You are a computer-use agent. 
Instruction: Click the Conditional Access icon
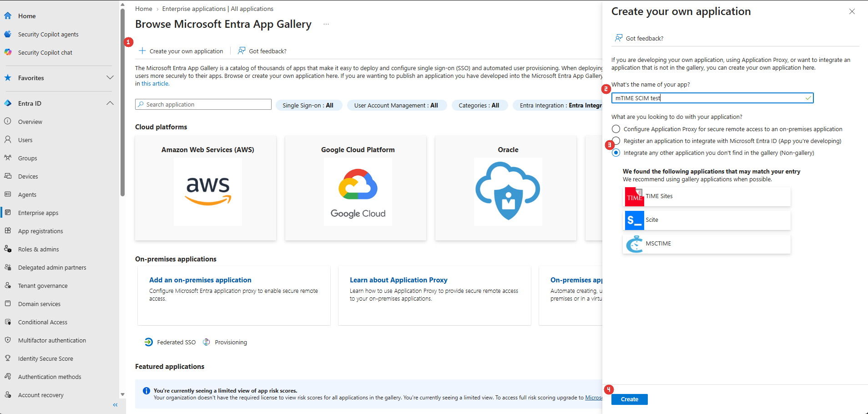8,322
